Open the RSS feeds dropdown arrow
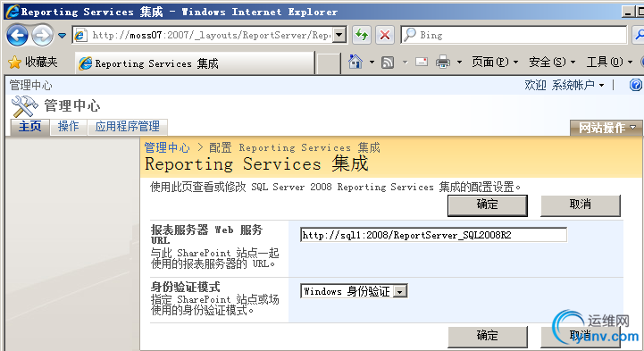Image resolution: width=644 pixels, height=351 pixels. tap(405, 63)
